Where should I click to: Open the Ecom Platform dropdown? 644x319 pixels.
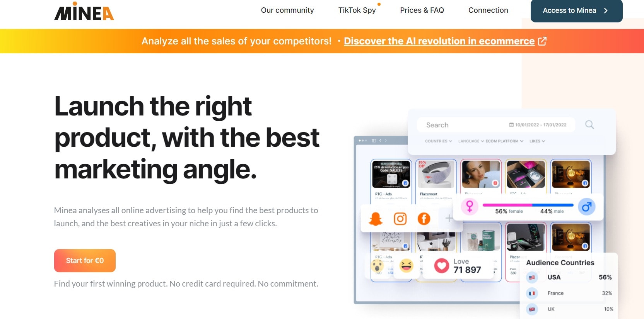(504, 141)
